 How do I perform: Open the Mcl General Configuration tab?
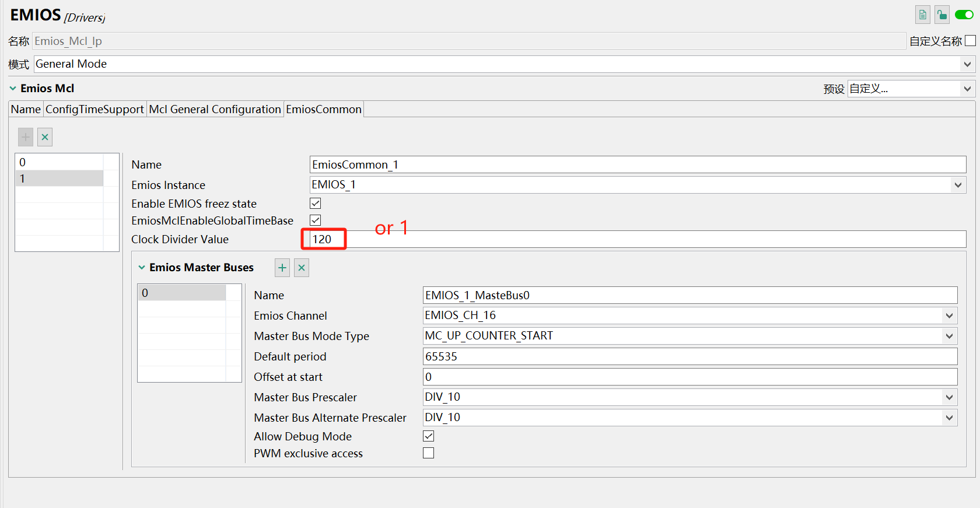(215, 110)
